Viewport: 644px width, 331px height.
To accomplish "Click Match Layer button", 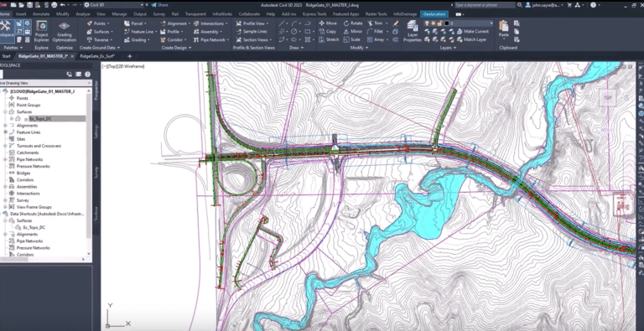I will click(471, 40).
